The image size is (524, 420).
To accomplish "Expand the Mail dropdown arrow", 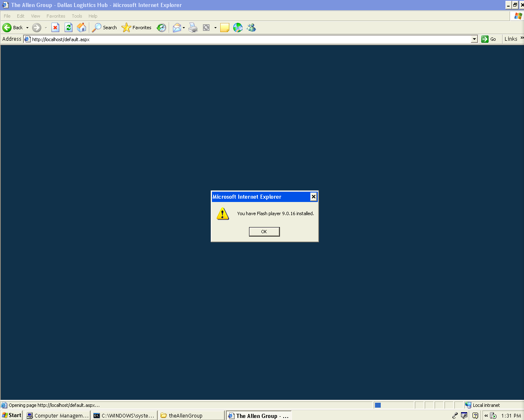I will pos(184,28).
